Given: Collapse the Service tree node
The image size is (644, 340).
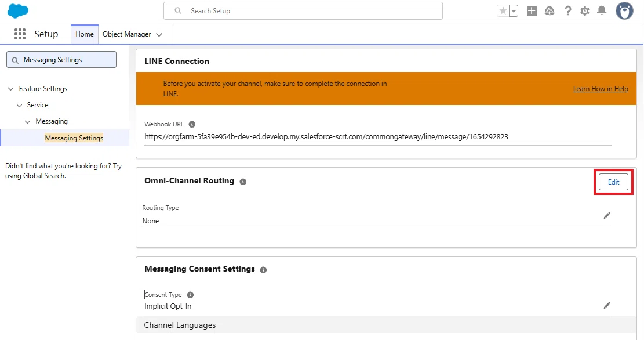Looking at the screenshot, I should tap(19, 105).
